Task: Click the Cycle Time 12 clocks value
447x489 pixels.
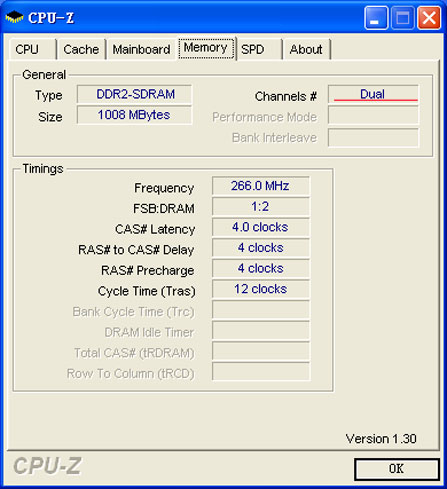Action: [261, 289]
